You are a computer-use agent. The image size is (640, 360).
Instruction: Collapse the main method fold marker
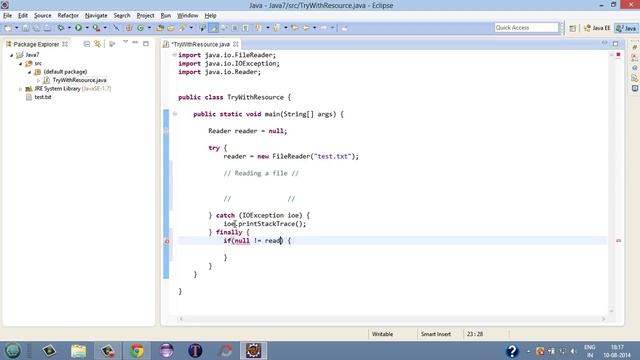pos(175,114)
